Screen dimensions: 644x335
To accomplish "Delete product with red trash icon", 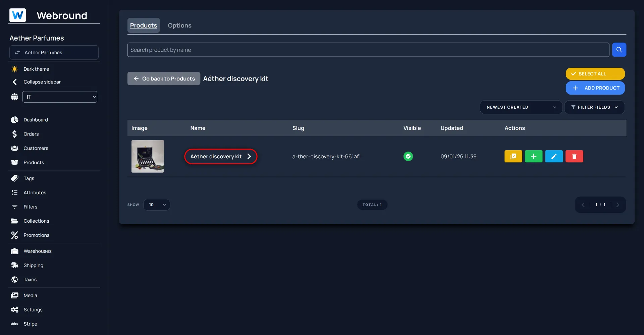I will pyautogui.click(x=574, y=156).
